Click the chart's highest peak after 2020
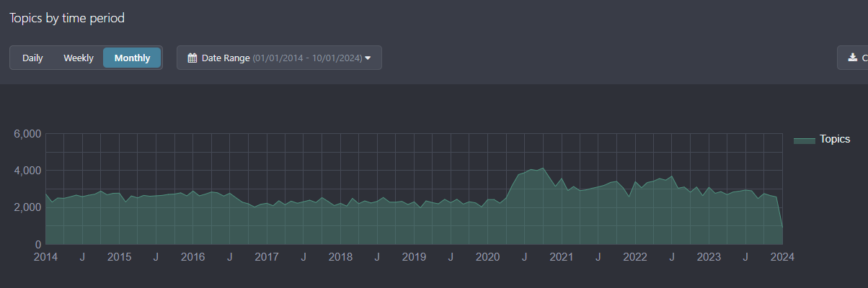 pyautogui.click(x=543, y=168)
